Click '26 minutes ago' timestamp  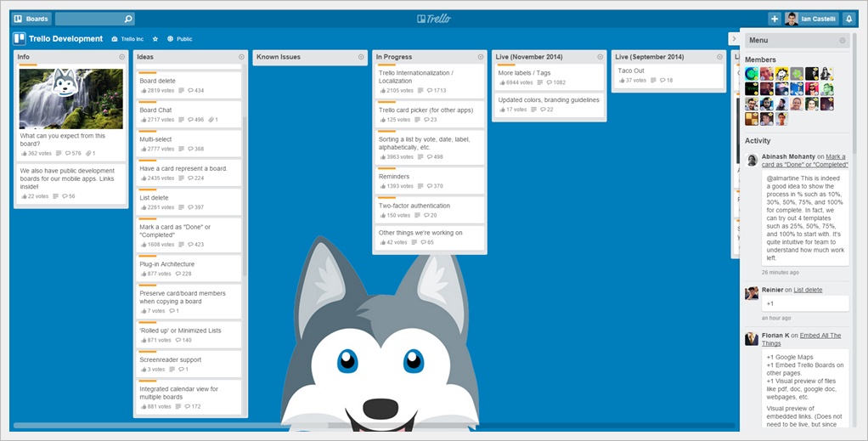[x=780, y=273]
